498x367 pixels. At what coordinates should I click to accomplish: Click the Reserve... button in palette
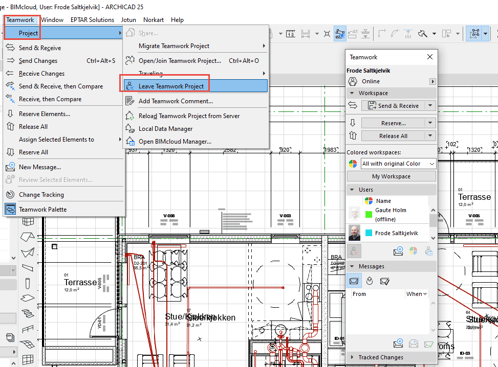(393, 123)
